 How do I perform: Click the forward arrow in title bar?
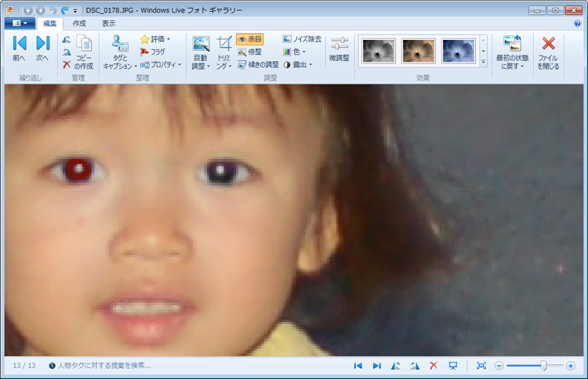pyautogui.click(x=40, y=10)
